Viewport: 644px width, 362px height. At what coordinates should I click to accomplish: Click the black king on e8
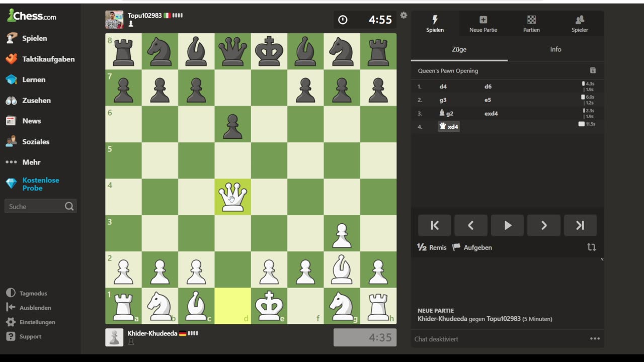[269, 51]
